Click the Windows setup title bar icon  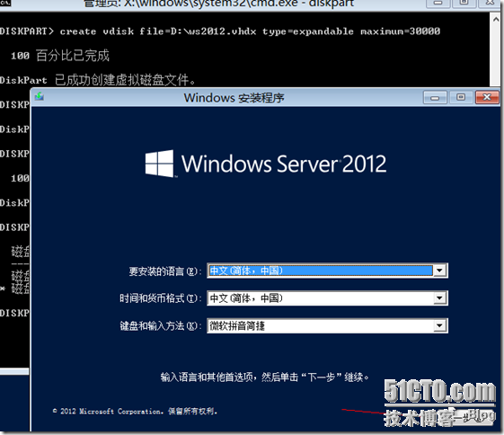[x=40, y=96]
